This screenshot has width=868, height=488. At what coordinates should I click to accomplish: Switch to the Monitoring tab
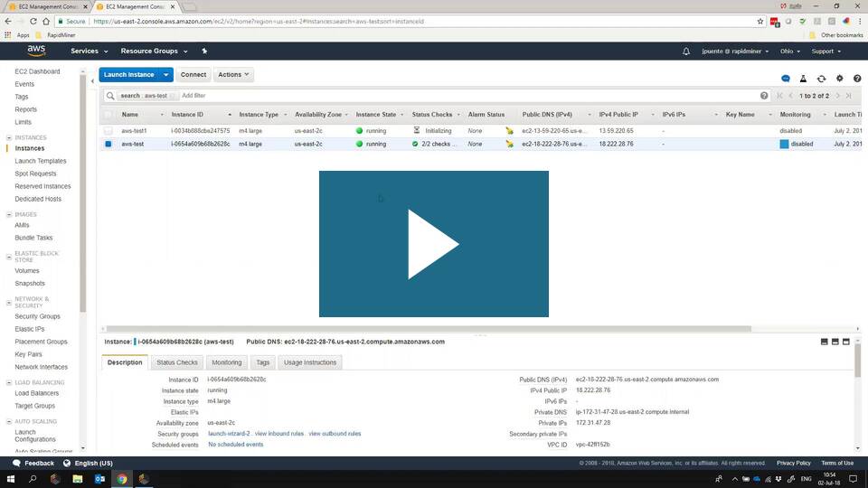226,362
